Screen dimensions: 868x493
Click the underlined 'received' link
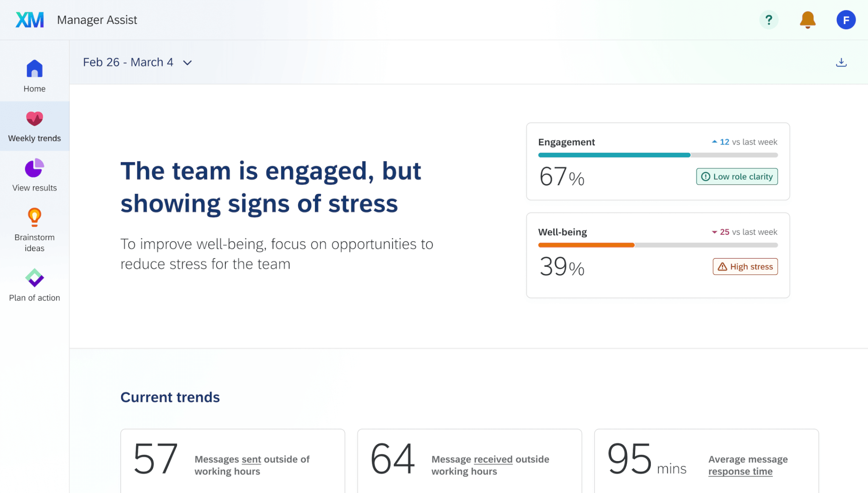pyautogui.click(x=493, y=460)
